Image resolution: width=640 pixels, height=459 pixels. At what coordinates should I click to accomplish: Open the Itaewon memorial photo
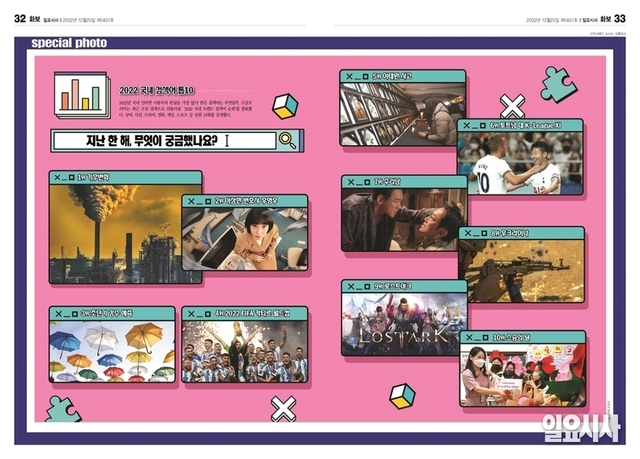[402, 114]
